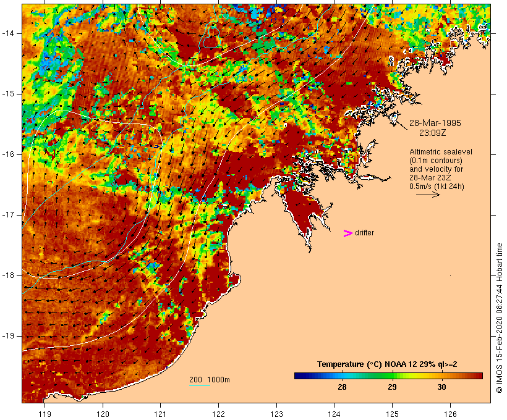Click the colorbar value 28
Screen dimensions: 507x420
pos(342,387)
